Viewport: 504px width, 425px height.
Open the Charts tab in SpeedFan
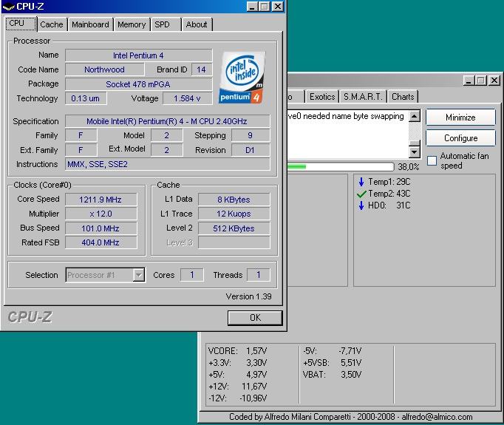[x=403, y=96]
